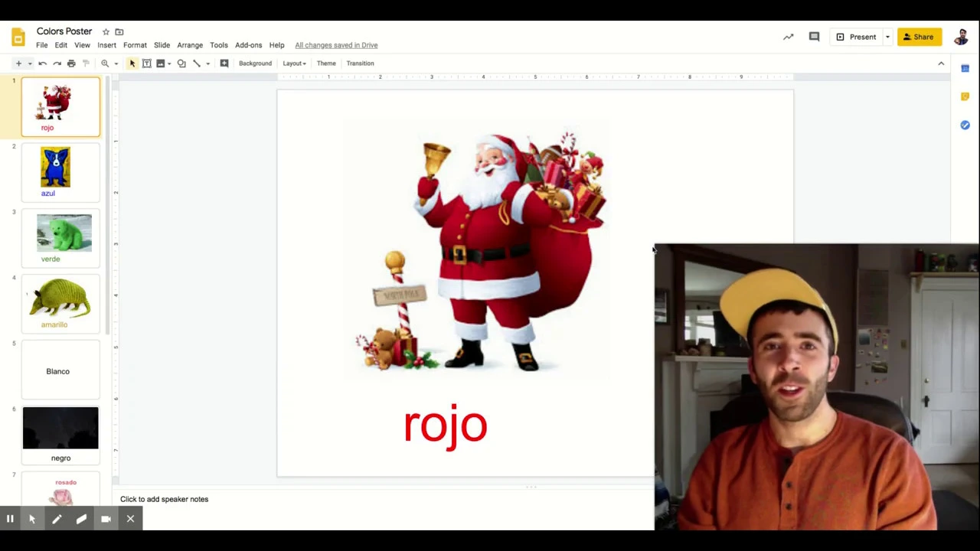Add a comment from toolbar
980x551 pixels.
[x=224, y=64]
